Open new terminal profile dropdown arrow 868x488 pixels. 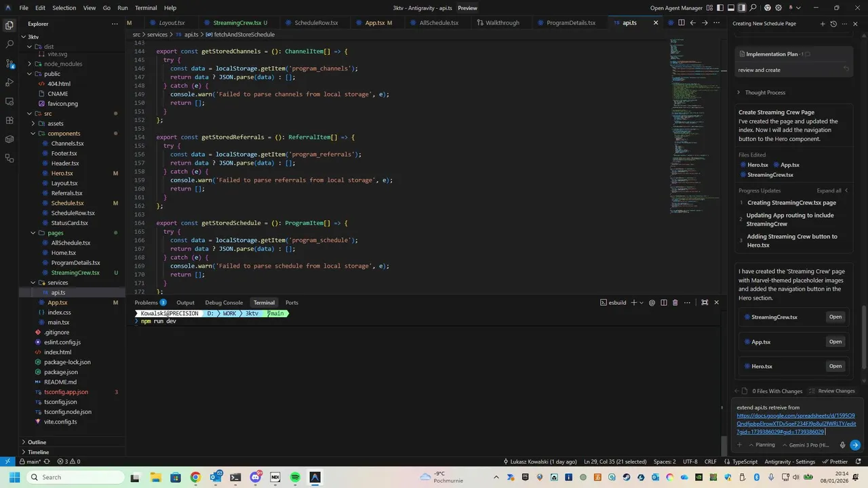tap(642, 302)
